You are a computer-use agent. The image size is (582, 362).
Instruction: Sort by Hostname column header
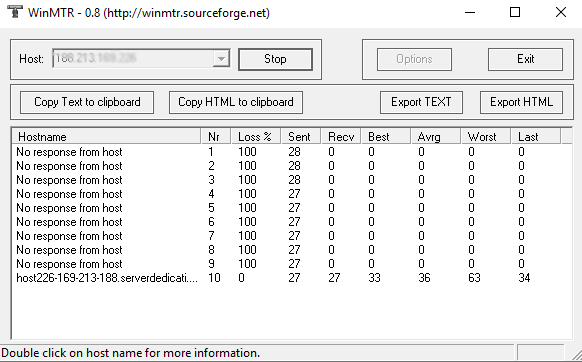pos(107,137)
